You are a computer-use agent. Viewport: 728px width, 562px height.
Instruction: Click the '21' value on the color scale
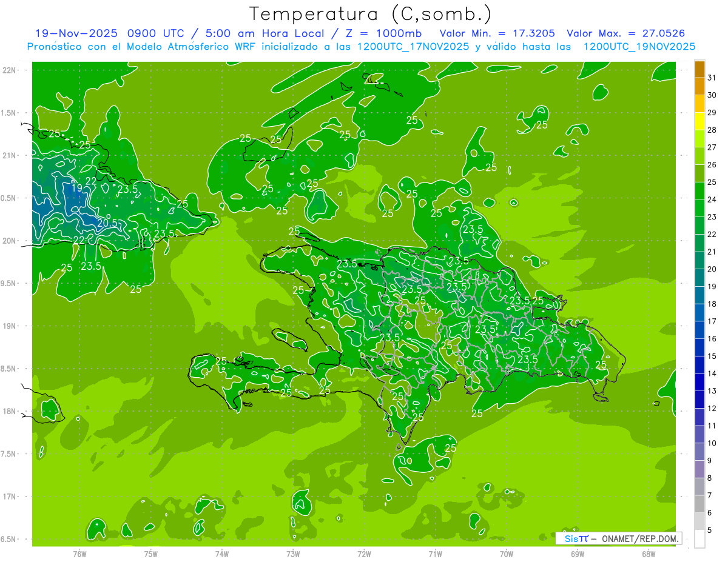712,252
